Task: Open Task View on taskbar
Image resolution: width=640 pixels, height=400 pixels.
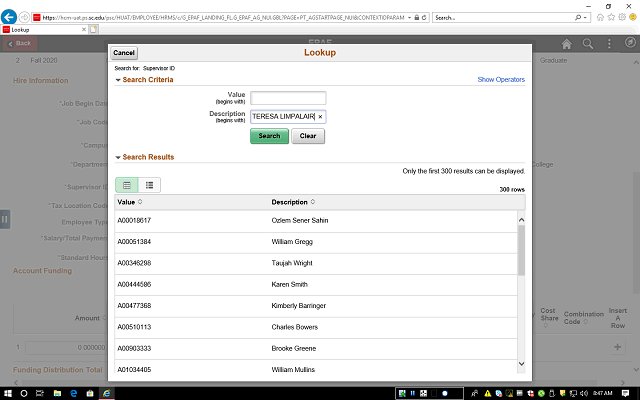Action: click(40, 393)
